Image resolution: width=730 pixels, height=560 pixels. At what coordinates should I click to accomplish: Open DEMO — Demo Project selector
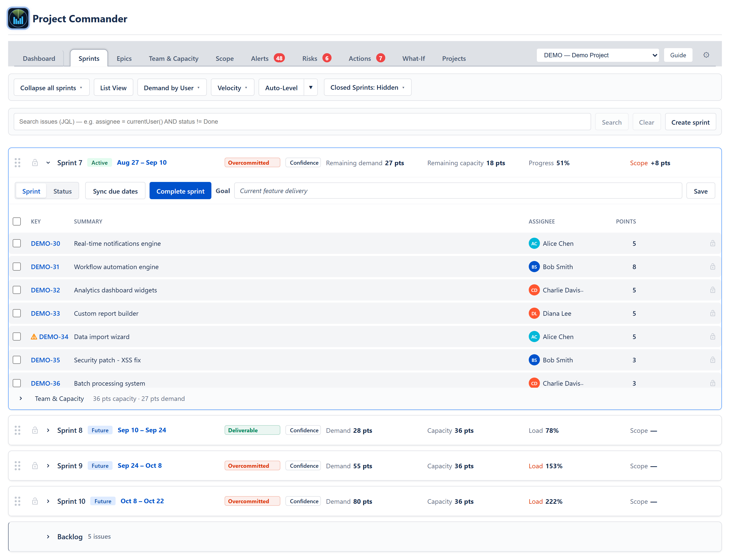(x=598, y=55)
